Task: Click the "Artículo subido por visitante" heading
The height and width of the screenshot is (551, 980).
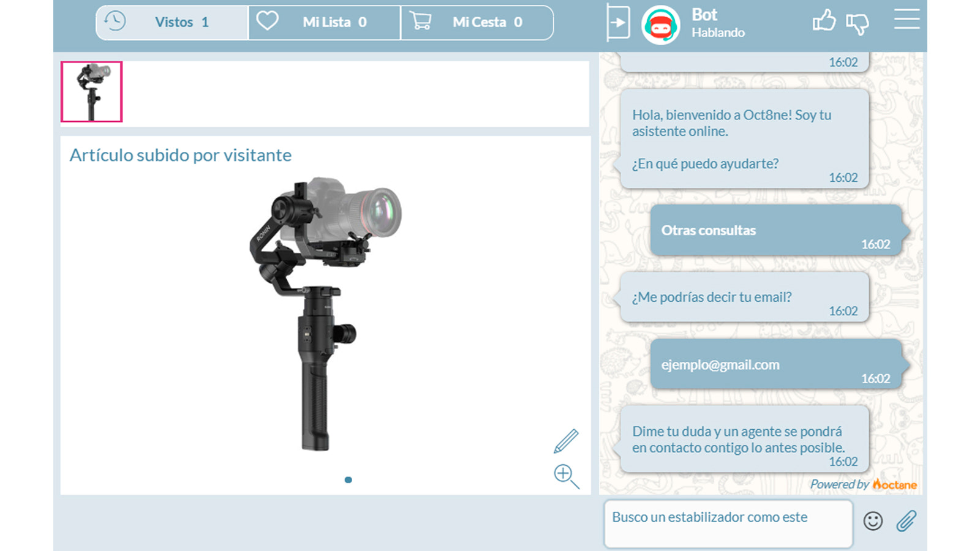Action: point(181,155)
